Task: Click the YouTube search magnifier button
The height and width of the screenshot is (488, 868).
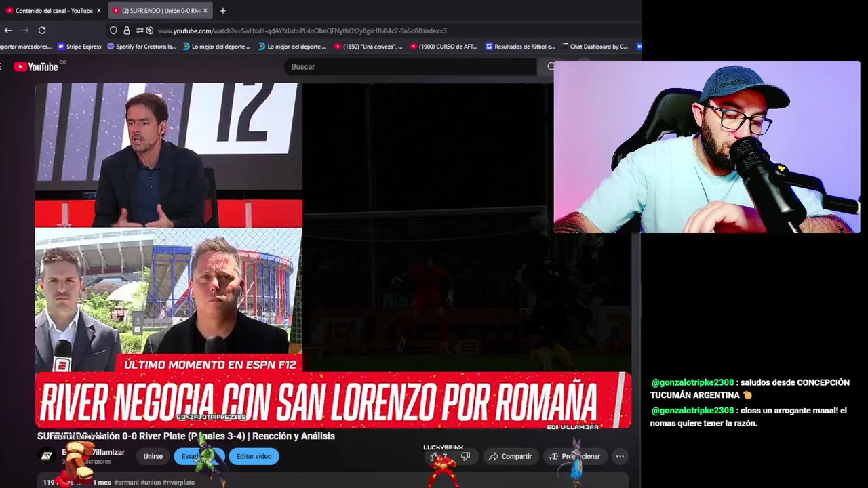Action: coord(551,66)
